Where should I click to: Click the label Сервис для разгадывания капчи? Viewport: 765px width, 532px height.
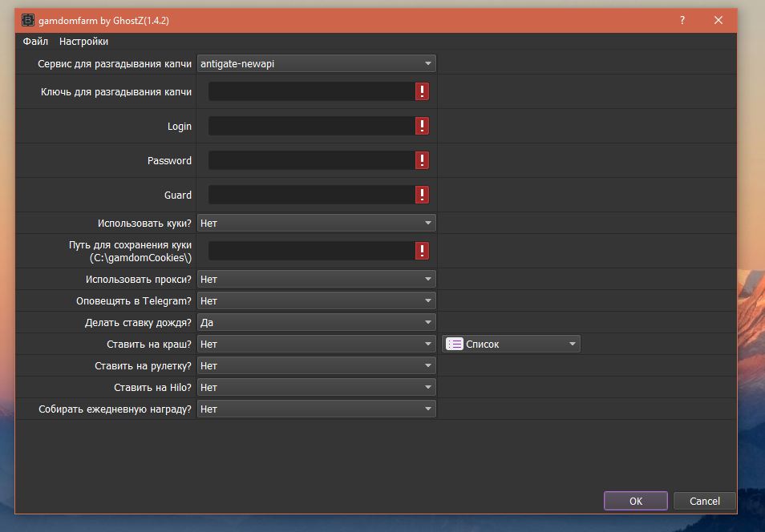coord(115,64)
